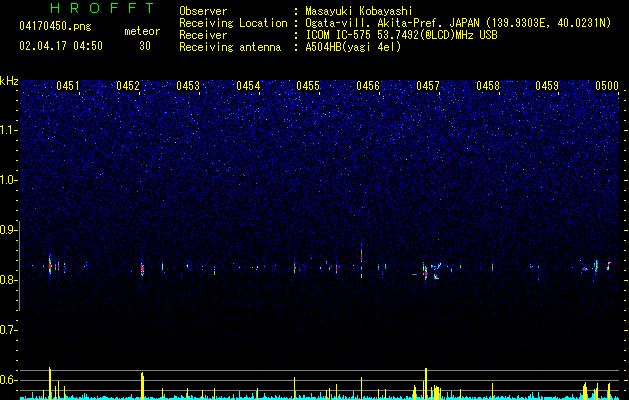Screen dimensions: 629x400
Task: Click the Observer field label
Action: [203, 11]
